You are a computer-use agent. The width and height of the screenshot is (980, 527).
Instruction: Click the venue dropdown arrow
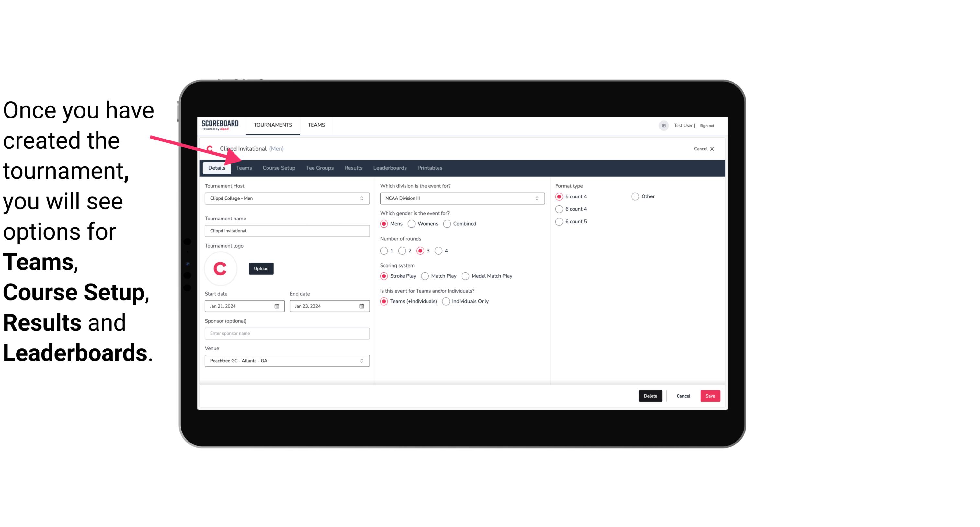pos(362,360)
